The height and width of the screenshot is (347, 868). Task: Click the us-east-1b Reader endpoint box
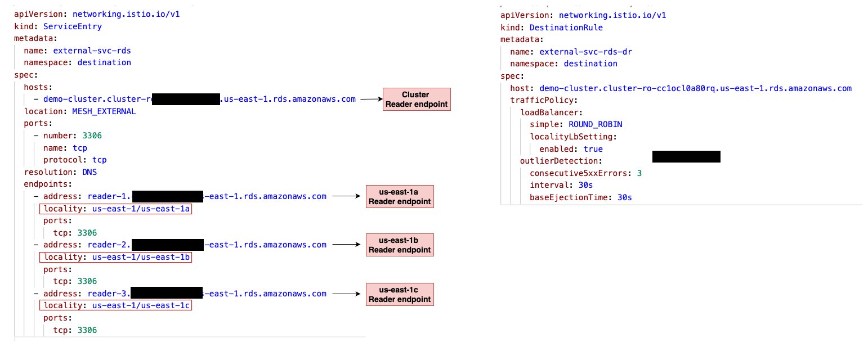click(400, 245)
